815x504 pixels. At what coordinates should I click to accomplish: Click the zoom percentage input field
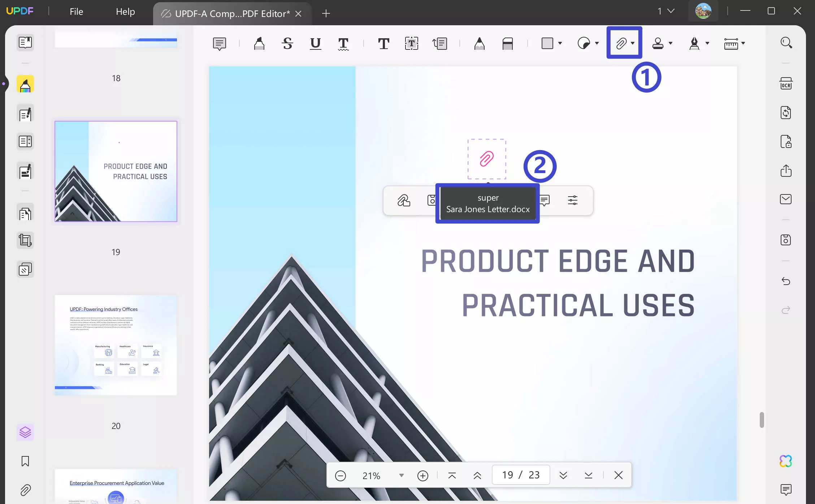pos(372,475)
